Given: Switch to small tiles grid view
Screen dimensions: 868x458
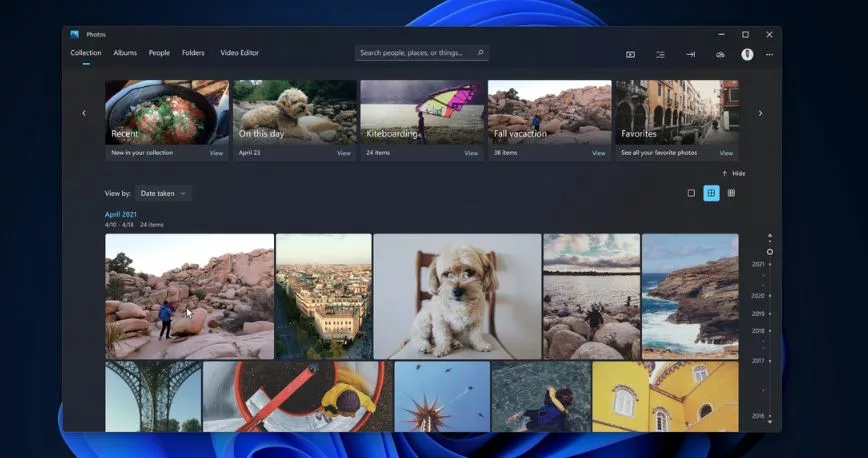Looking at the screenshot, I should coord(731,193).
